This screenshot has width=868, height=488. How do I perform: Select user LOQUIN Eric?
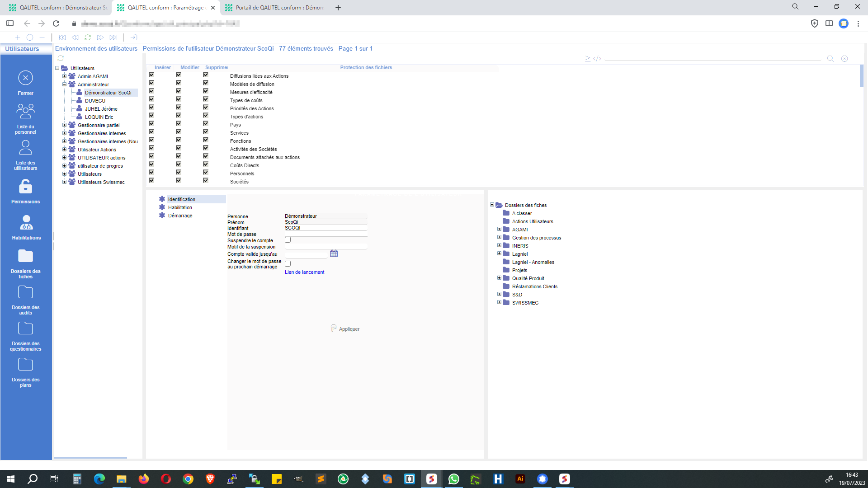tap(99, 117)
